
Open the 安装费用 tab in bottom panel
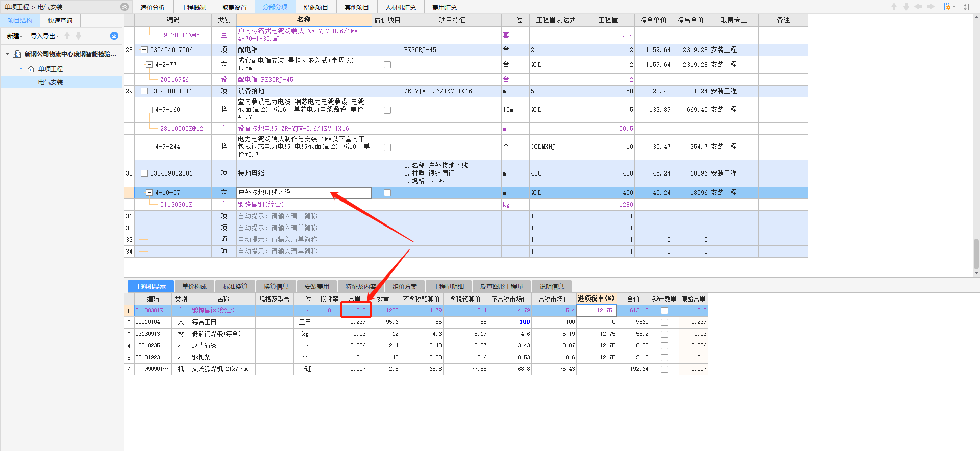coord(317,287)
